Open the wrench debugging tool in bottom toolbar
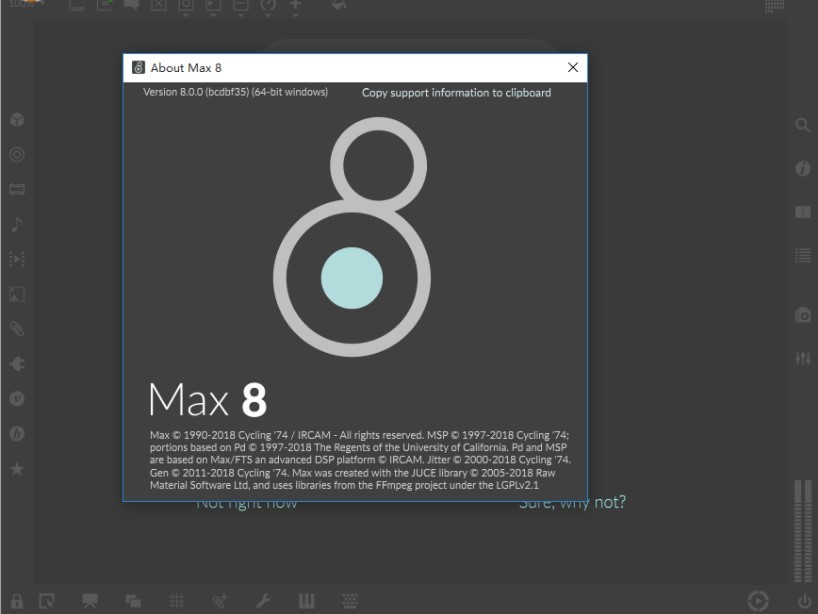The height and width of the screenshot is (614, 818). point(264,600)
